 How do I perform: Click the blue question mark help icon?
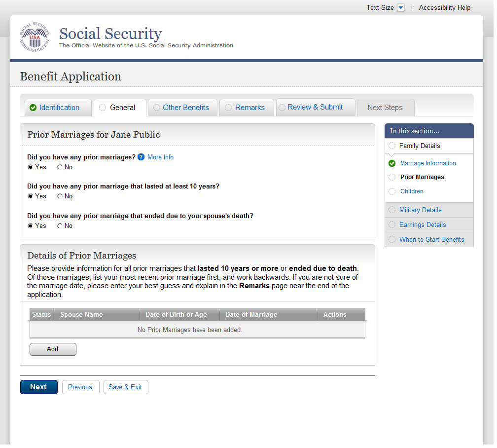coord(141,157)
